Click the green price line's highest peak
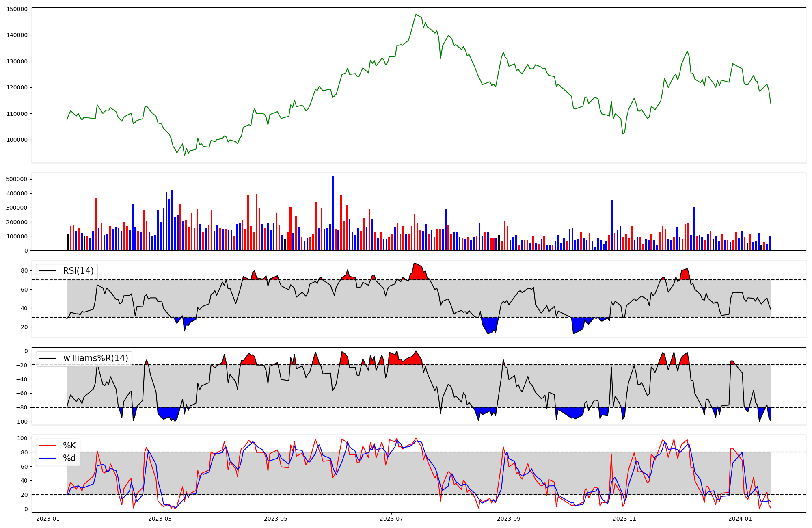Image resolution: width=812 pixels, height=528 pixels. click(x=416, y=15)
